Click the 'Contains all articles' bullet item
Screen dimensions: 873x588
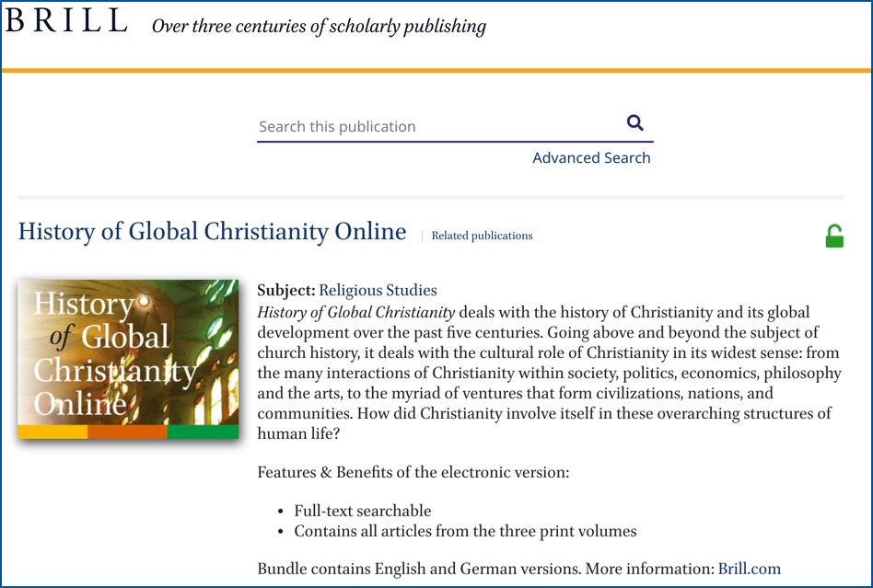[x=465, y=531]
